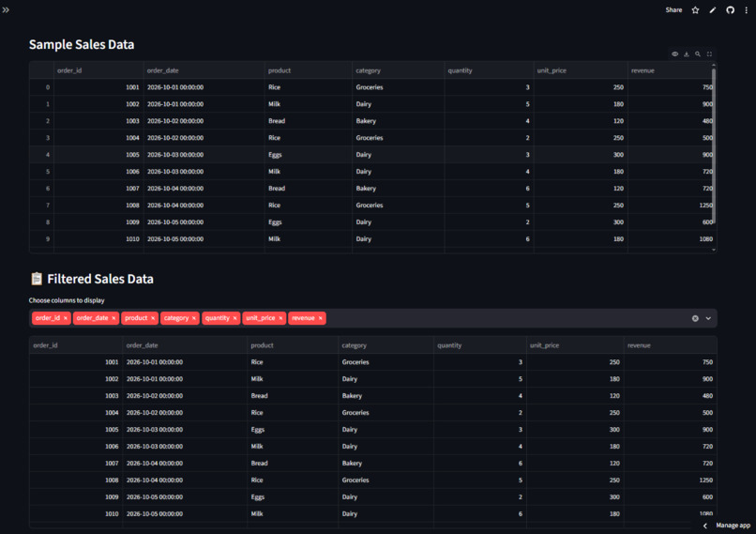Image resolution: width=756 pixels, height=534 pixels.
Task: Click the chevron beside Manage app
Action: [x=705, y=526]
